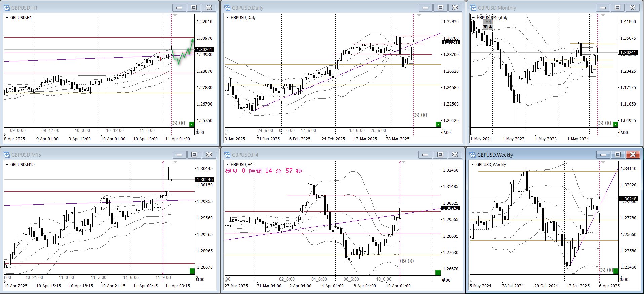The image size is (644, 294).
Task: Click the 09:00 label in Daily chart
Action: (x=420, y=115)
